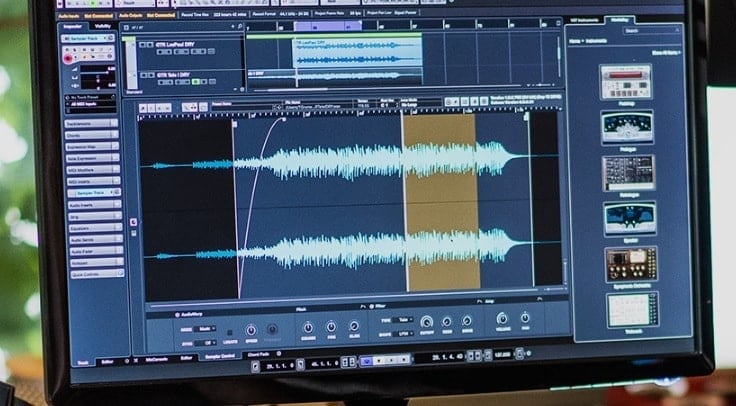The height and width of the screenshot is (406, 736).
Task: Click the search field in the media rack
Action: (651, 31)
